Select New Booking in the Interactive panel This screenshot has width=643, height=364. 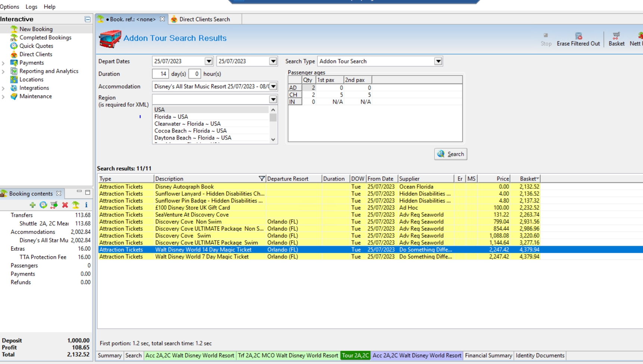point(36,29)
